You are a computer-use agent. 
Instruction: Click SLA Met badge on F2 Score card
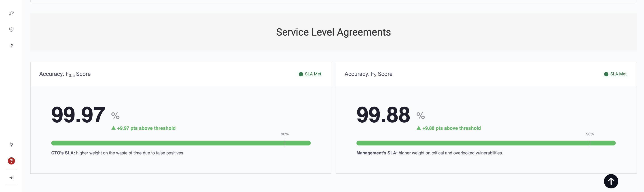tap(615, 74)
